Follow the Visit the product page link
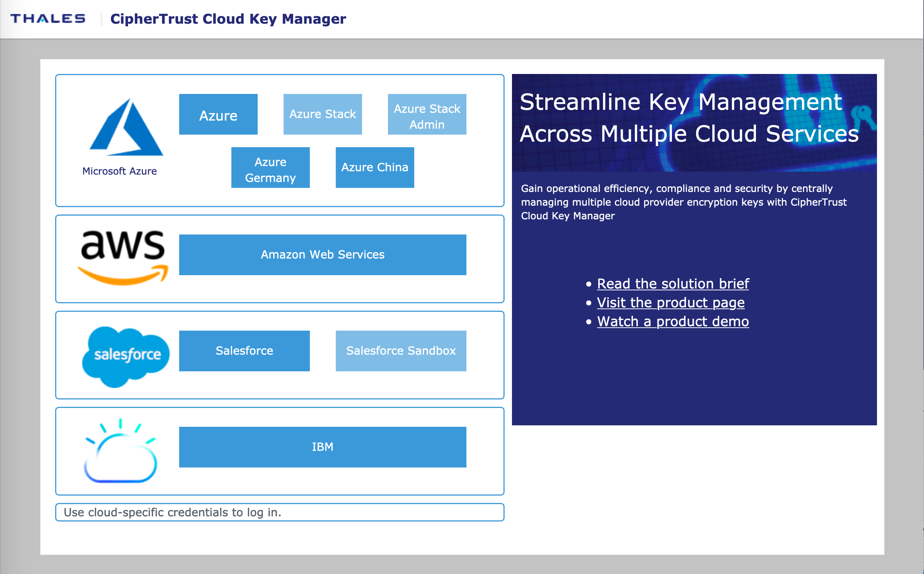Viewport: 924px width, 574px height. pyautogui.click(x=670, y=303)
